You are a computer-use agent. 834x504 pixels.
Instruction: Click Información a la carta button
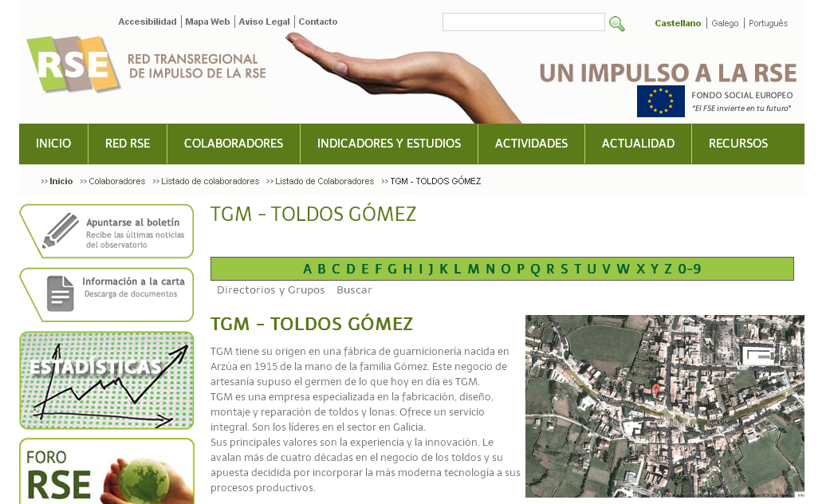click(107, 295)
